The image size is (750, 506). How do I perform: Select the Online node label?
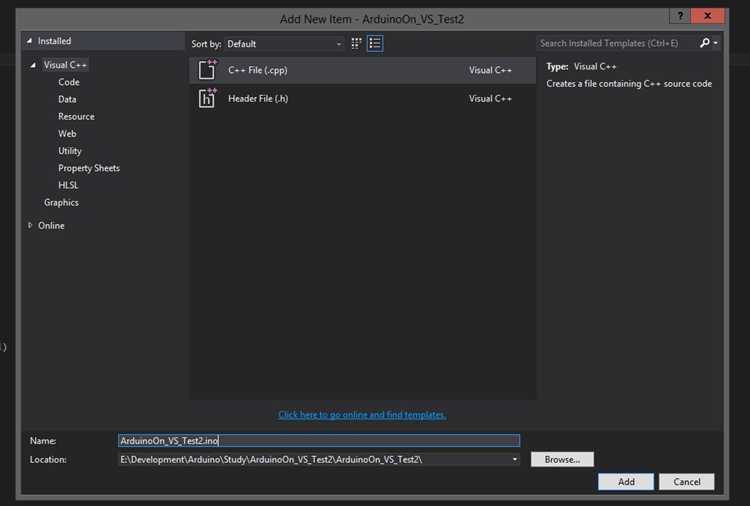point(51,226)
